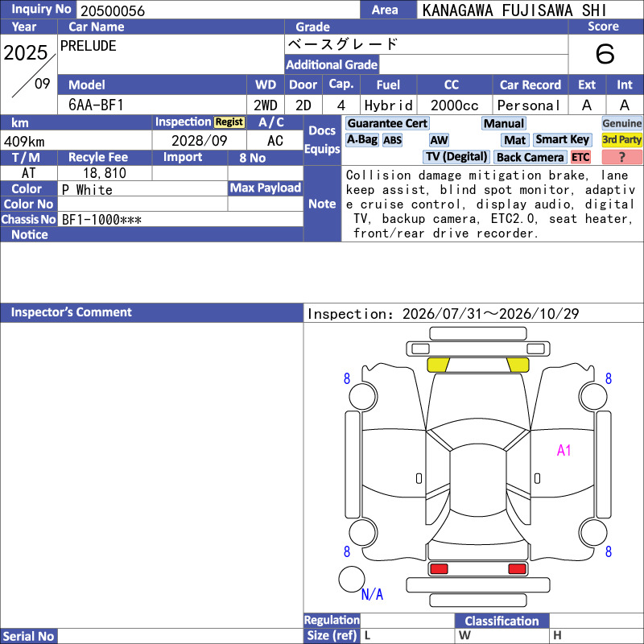The height and width of the screenshot is (644, 644).
Task: Click the Mat equipment badge
Action: (x=515, y=140)
